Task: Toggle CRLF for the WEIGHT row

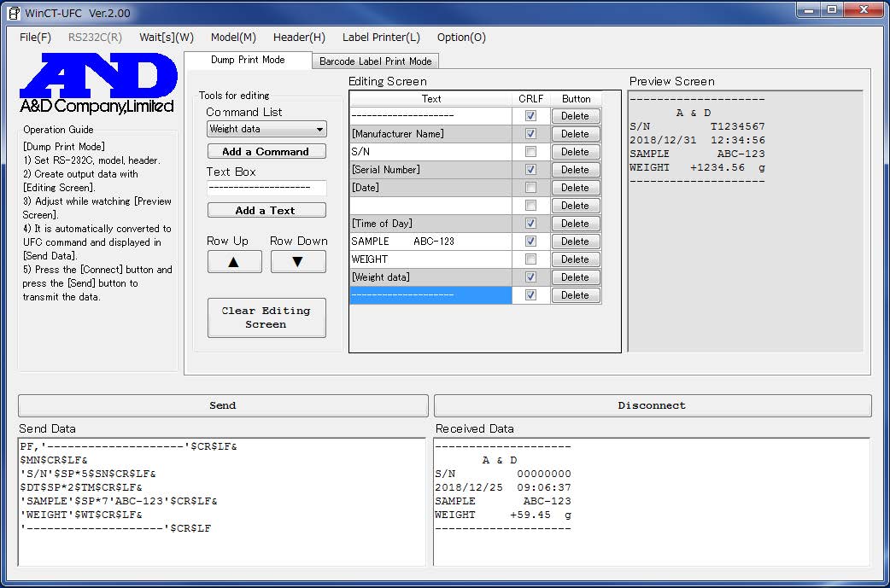Action: tap(531, 259)
